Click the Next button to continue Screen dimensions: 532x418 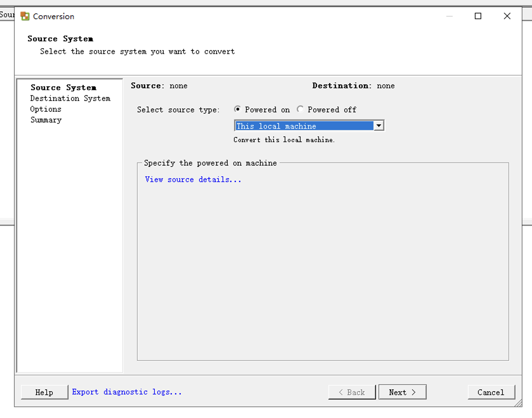[402, 392]
